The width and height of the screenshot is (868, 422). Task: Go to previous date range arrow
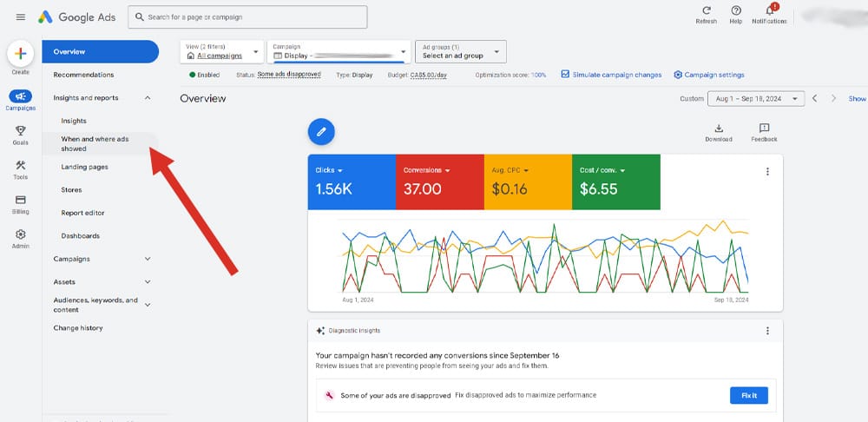click(814, 99)
